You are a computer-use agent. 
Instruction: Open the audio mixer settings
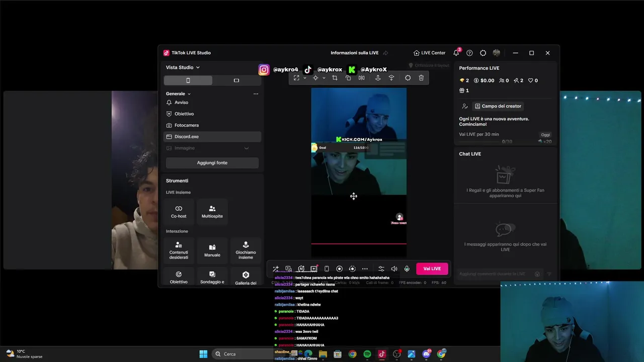[x=381, y=269]
